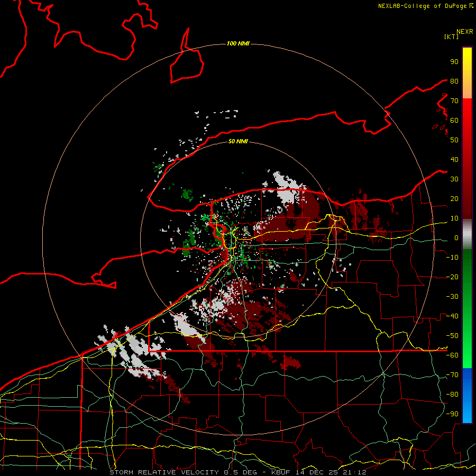Click the 20 value on velocity scale
Image resolution: width=476 pixels, height=476 pixels.
coord(454,198)
